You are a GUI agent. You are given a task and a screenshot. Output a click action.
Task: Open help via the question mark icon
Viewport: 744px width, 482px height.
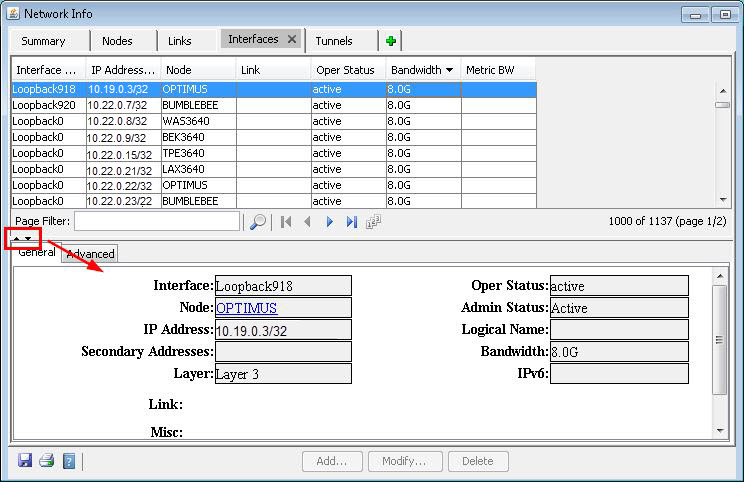coord(69,461)
